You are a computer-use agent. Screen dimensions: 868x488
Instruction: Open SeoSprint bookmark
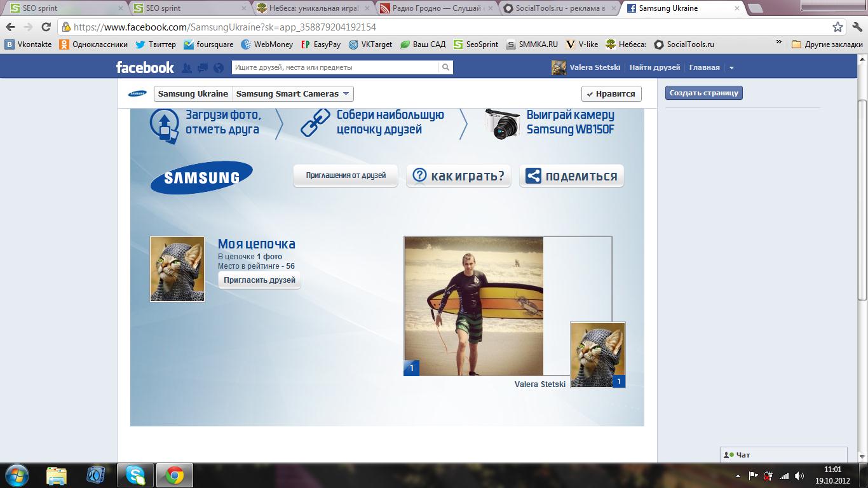click(x=476, y=44)
